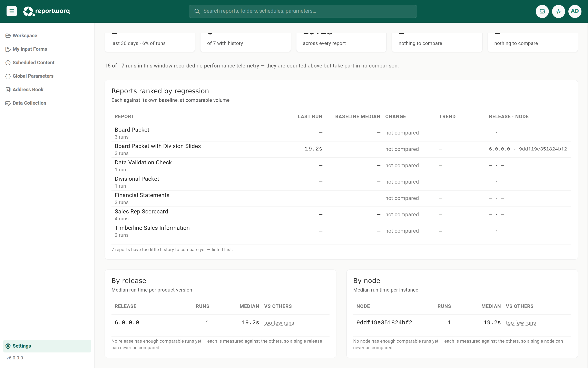Click the Settings gear icon
Screen dimensions: 588x368
click(8, 346)
